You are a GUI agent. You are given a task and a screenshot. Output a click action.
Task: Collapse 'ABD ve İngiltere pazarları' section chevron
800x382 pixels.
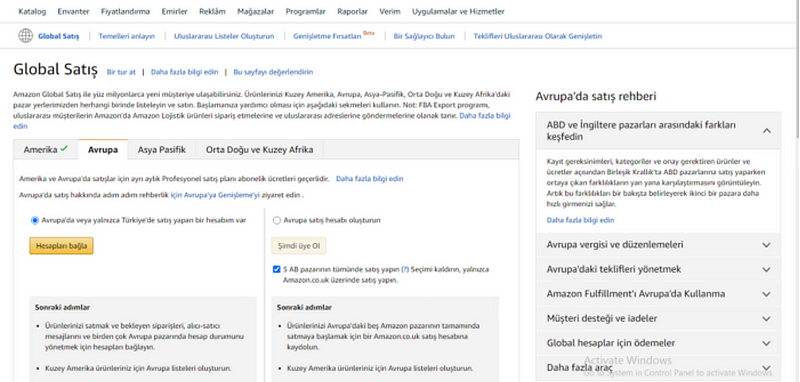coord(766,131)
